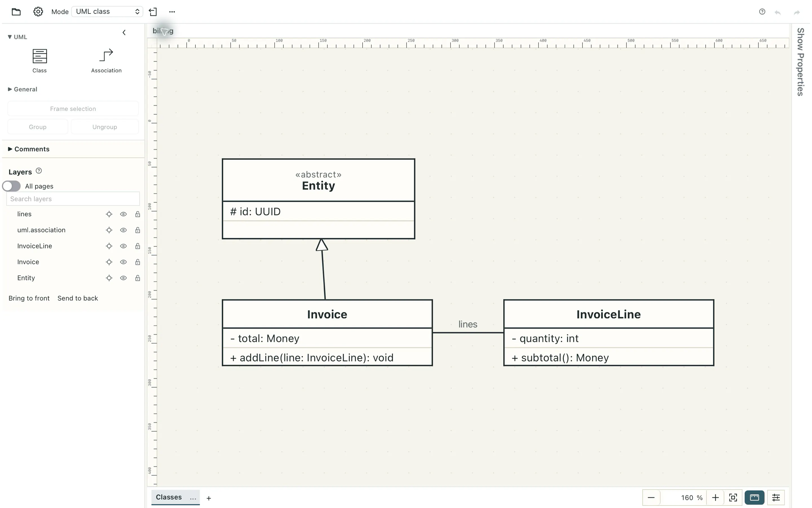Select the Association connector tool
The image size is (812, 508).
[x=106, y=61]
